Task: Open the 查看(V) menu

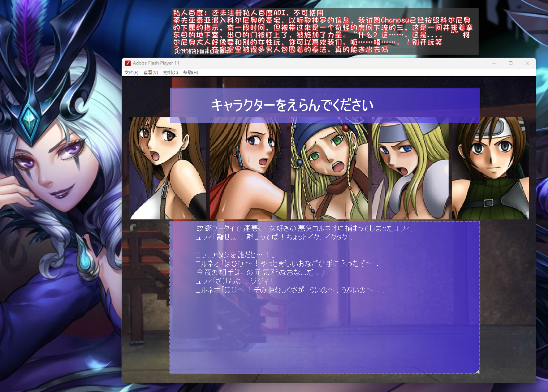Action: 150,73
